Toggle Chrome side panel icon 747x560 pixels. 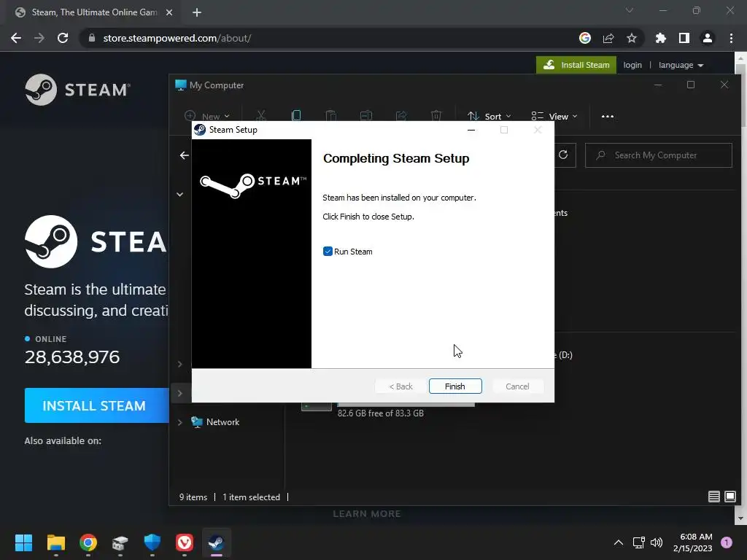click(x=684, y=38)
